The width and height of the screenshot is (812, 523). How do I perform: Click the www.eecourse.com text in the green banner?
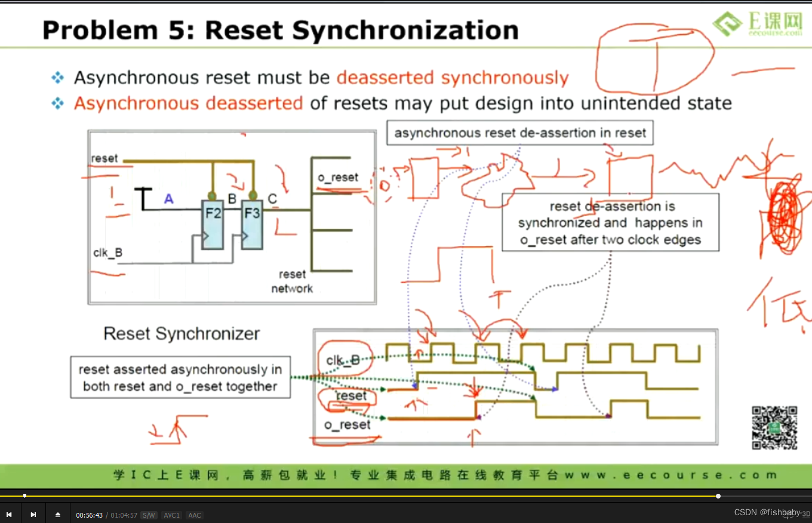pyautogui.click(x=671, y=475)
